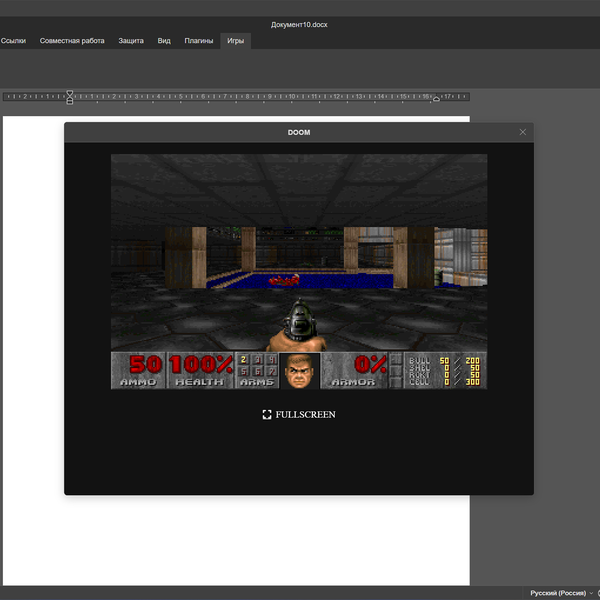Switch to the Совместная работа tab
This screenshot has height=600, width=600.
click(x=72, y=41)
